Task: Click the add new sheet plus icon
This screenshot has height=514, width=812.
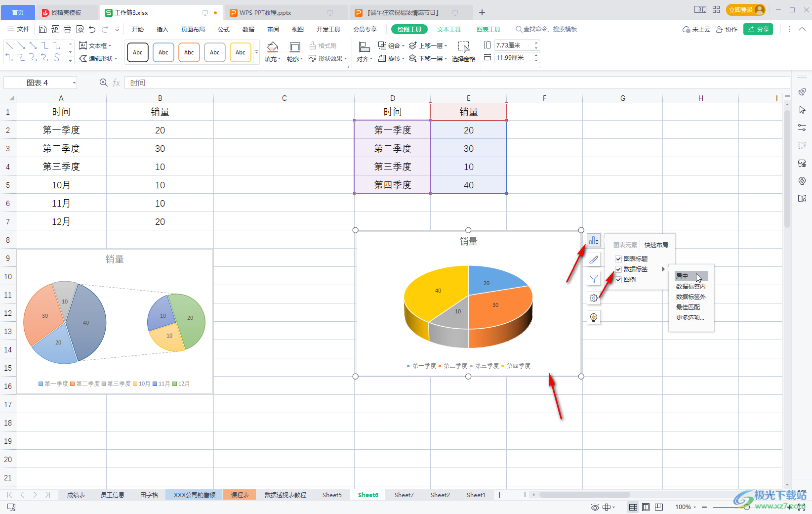Action: [499, 495]
